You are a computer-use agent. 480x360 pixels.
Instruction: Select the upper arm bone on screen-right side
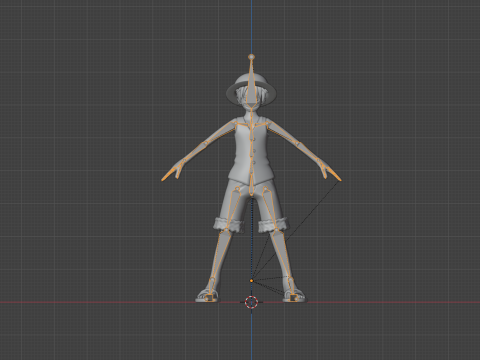click(283, 133)
